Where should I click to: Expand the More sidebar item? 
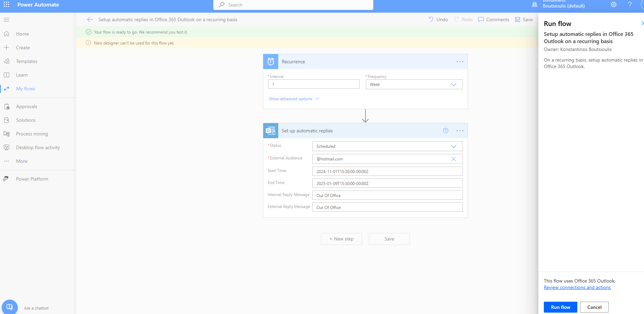[22, 161]
